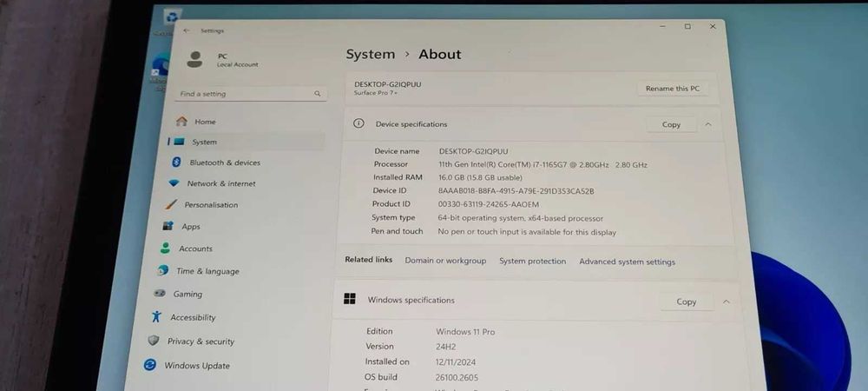The height and width of the screenshot is (391, 868).
Task: Select the Home icon in sidebar
Action: pos(181,122)
